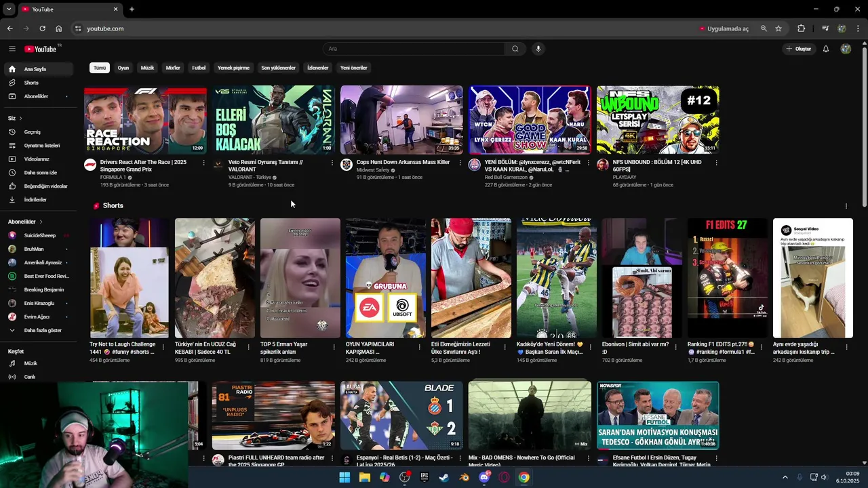The width and height of the screenshot is (868, 488).
Task: Open Chrome extensions puzzle icon
Action: coord(801,28)
